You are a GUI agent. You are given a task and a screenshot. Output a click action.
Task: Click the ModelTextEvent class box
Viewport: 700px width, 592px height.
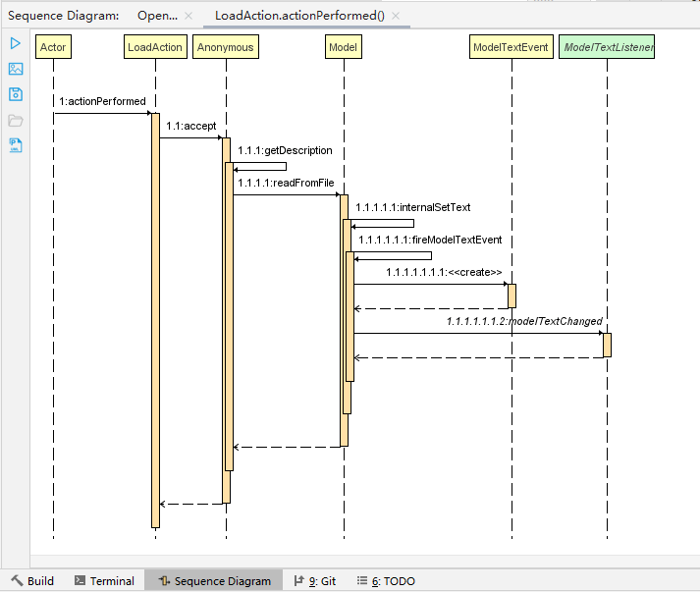pyautogui.click(x=512, y=47)
